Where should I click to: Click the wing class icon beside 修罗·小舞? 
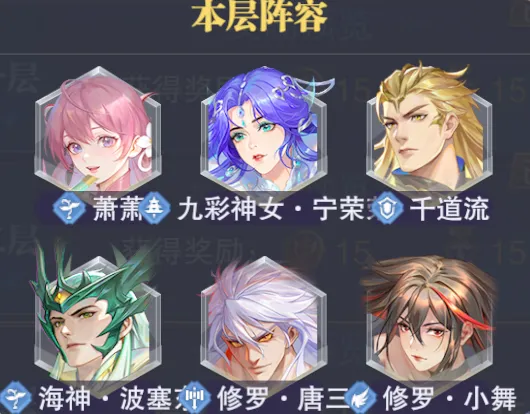pos(361,397)
